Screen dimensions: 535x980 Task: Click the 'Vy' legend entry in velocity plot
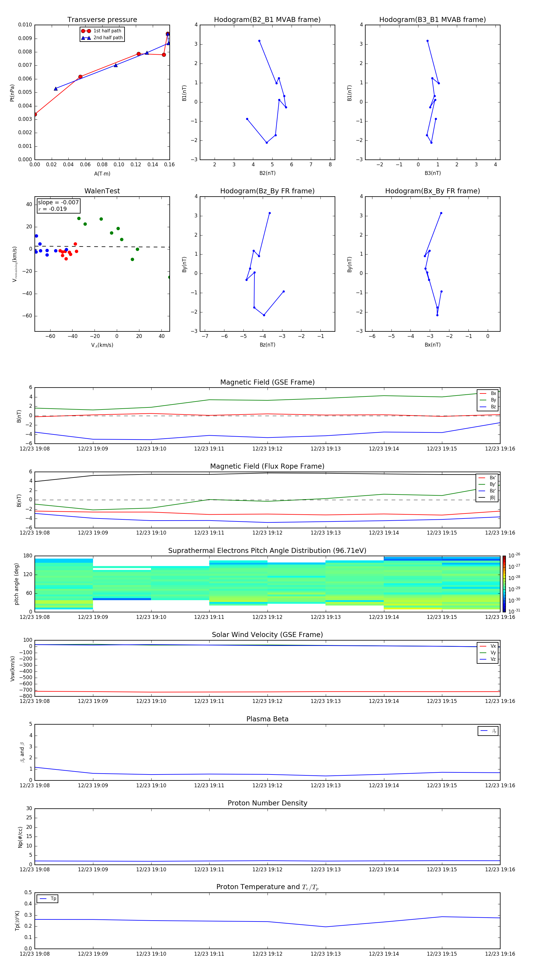pyautogui.click(x=488, y=652)
